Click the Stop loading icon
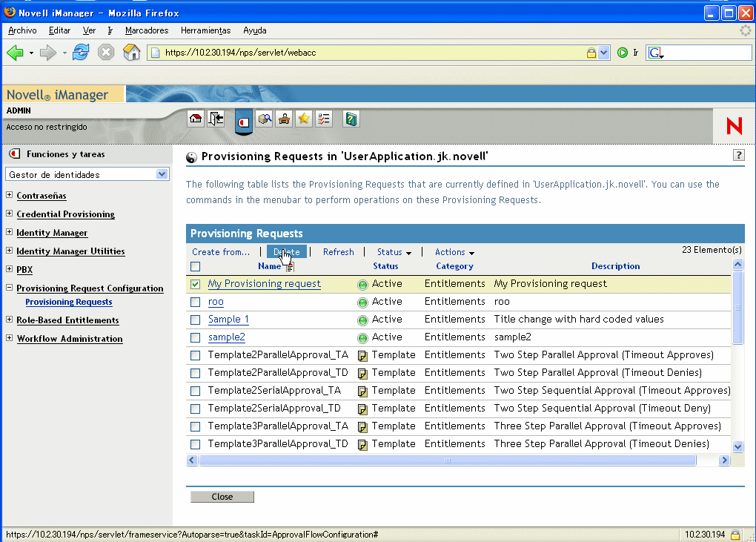 coord(105,52)
